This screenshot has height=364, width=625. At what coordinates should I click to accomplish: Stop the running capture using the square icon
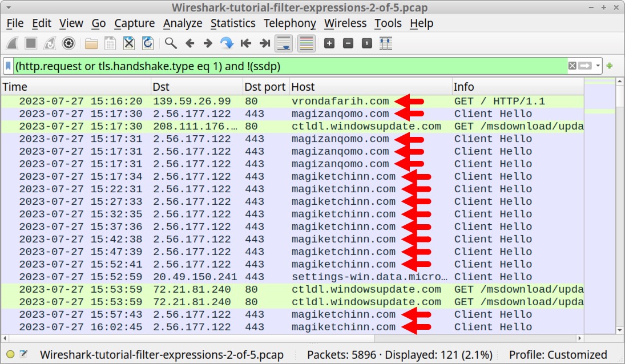(x=31, y=43)
